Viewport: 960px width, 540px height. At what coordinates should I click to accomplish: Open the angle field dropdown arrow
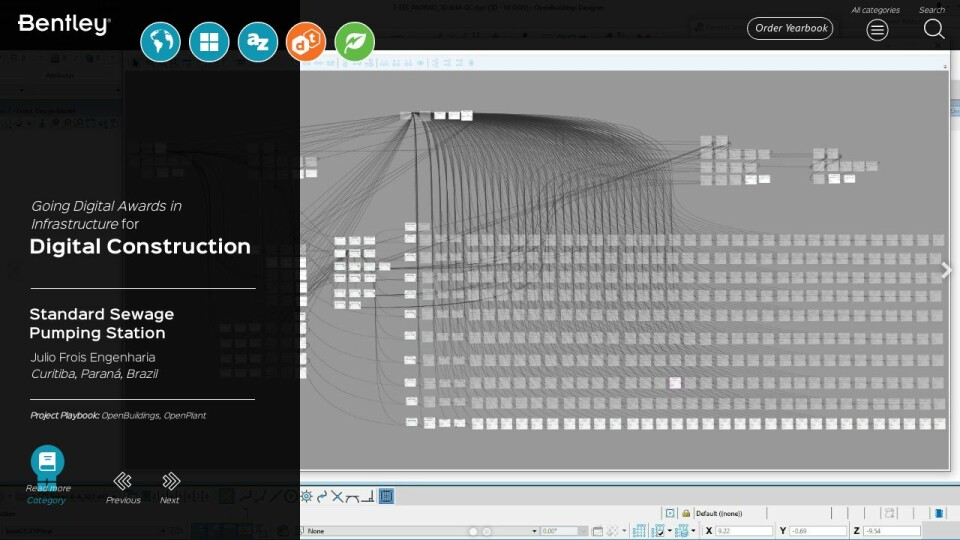pos(583,531)
